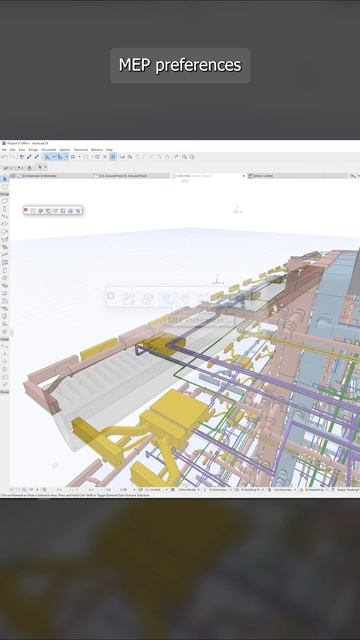
Task: Click the Measure tool icon in toolbar
Action: [x=122, y=157]
